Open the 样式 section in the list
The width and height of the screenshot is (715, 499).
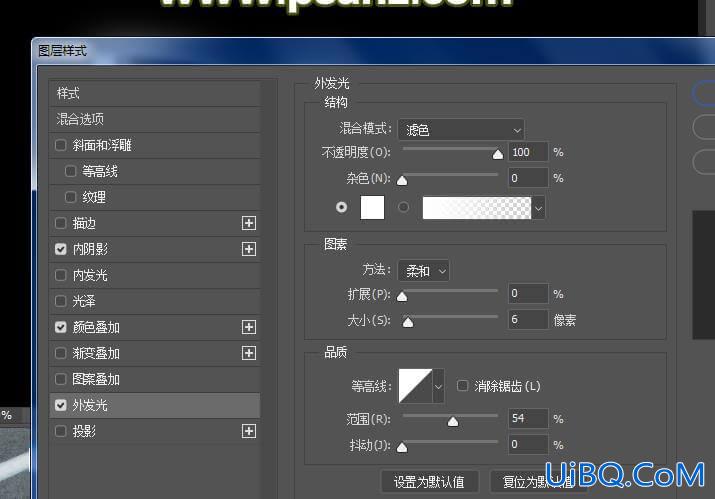coord(155,94)
